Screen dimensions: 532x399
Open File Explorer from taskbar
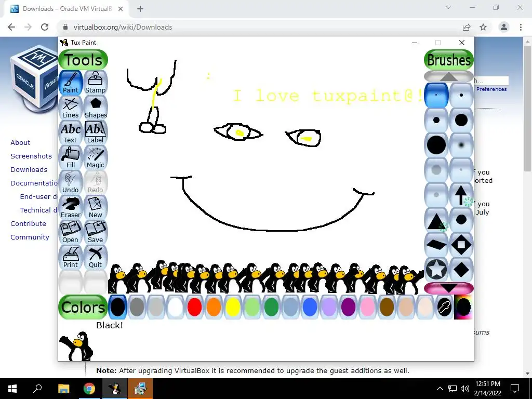click(63, 389)
